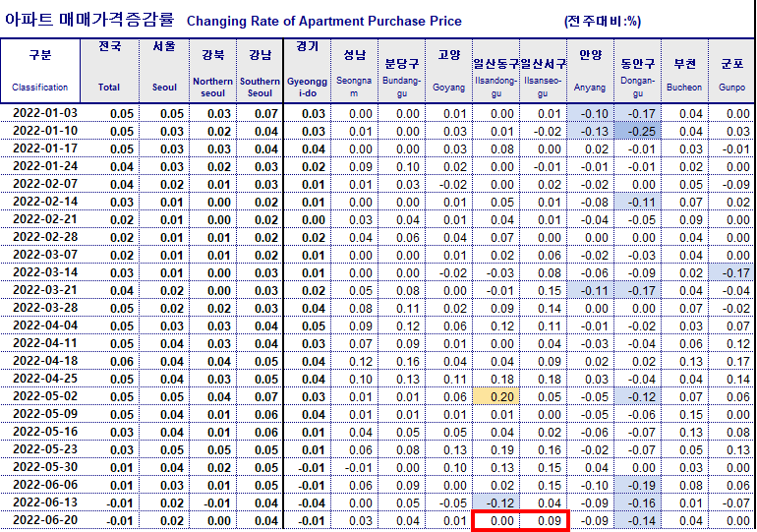Click Northern seoul value -0.01 on 2022-06-13
The height and width of the screenshot is (532, 757).
[213, 502]
